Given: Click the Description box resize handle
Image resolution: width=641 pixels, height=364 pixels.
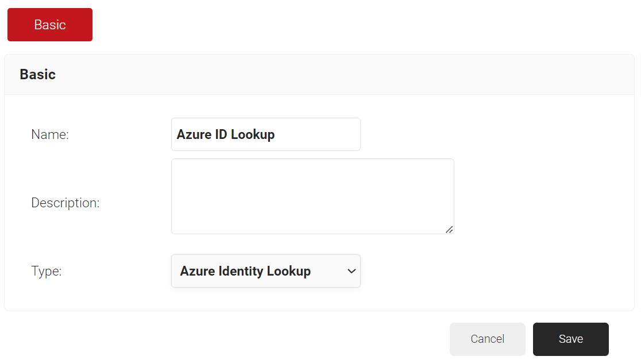Looking at the screenshot, I should click(449, 229).
